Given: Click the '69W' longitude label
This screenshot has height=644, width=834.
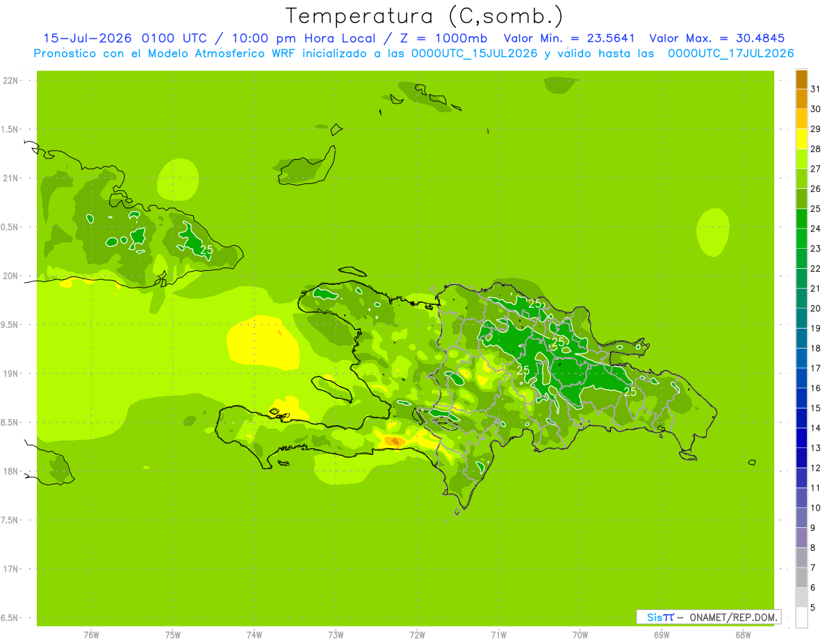Looking at the screenshot, I should pos(661,635).
